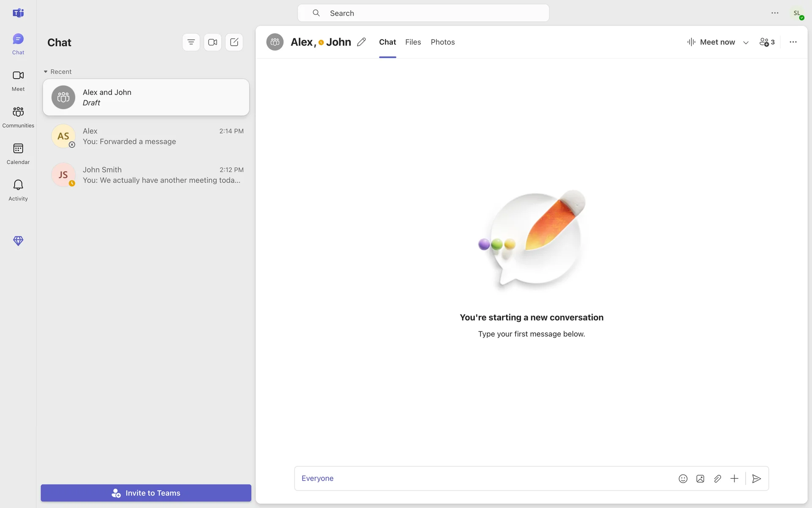This screenshot has width=812, height=508.
Task: Click the Search field at the top
Action: pyautogui.click(x=423, y=13)
